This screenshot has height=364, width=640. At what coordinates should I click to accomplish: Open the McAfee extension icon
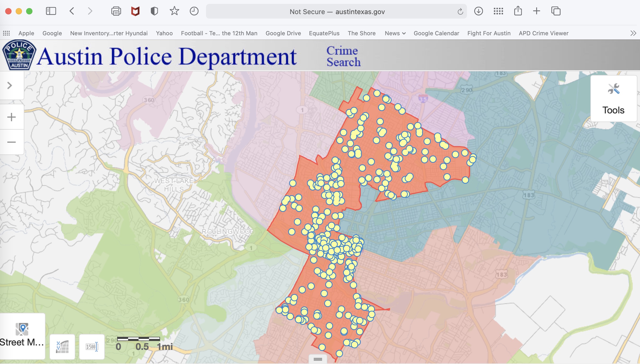click(135, 11)
